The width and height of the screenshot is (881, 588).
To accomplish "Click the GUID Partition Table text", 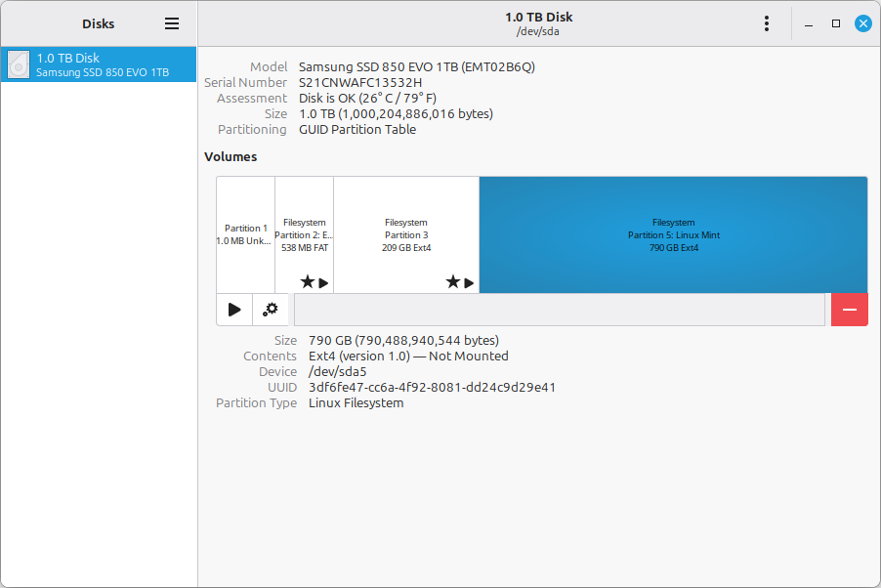I will (x=357, y=130).
